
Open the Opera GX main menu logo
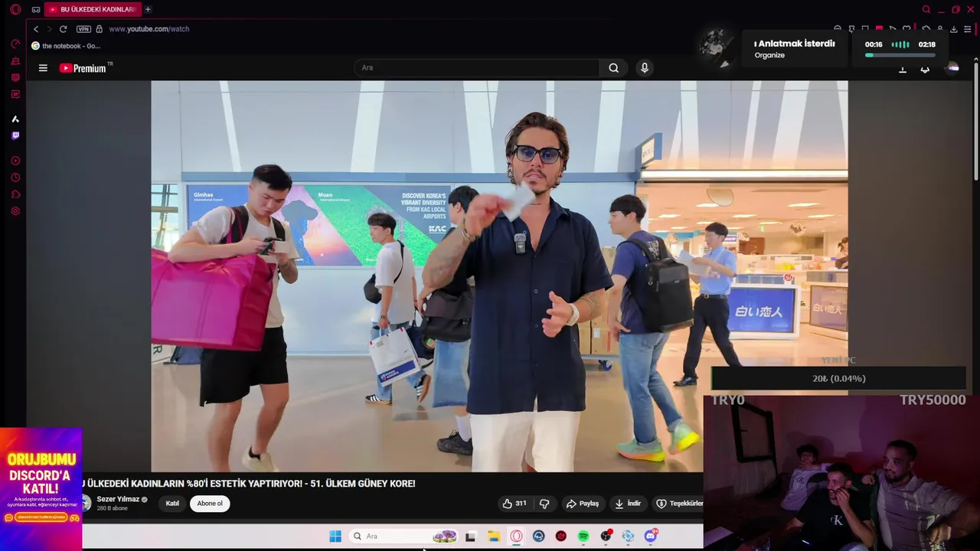[15, 9]
